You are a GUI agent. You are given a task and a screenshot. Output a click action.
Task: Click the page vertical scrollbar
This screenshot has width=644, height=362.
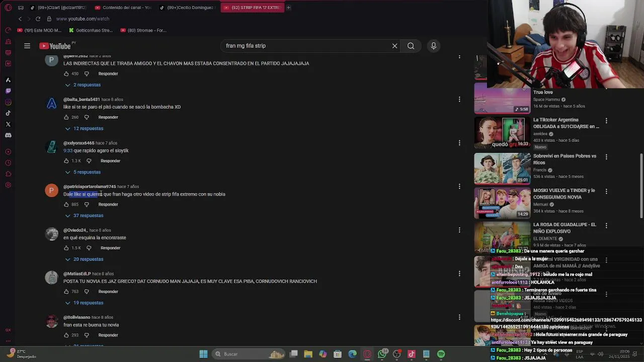tap(641, 186)
